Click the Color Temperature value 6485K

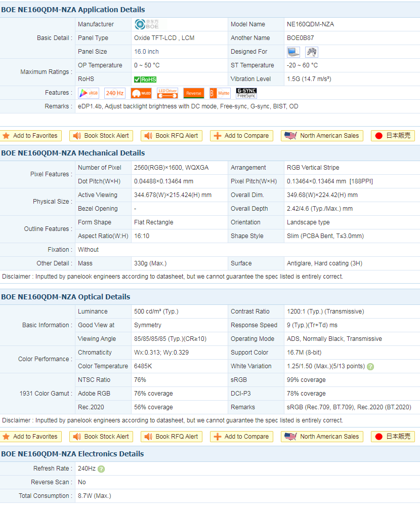(143, 366)
